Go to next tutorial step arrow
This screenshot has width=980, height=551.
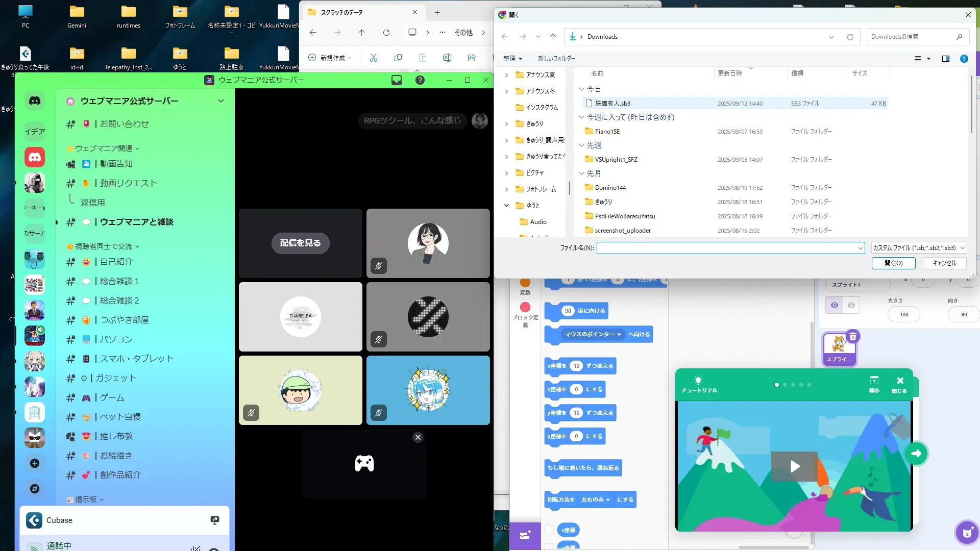tap(916, 454)
